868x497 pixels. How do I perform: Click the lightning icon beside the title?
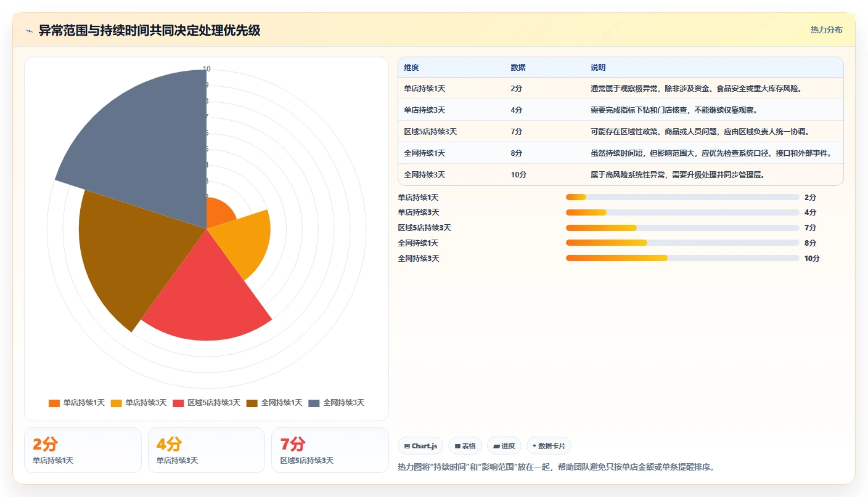(29, 31)
